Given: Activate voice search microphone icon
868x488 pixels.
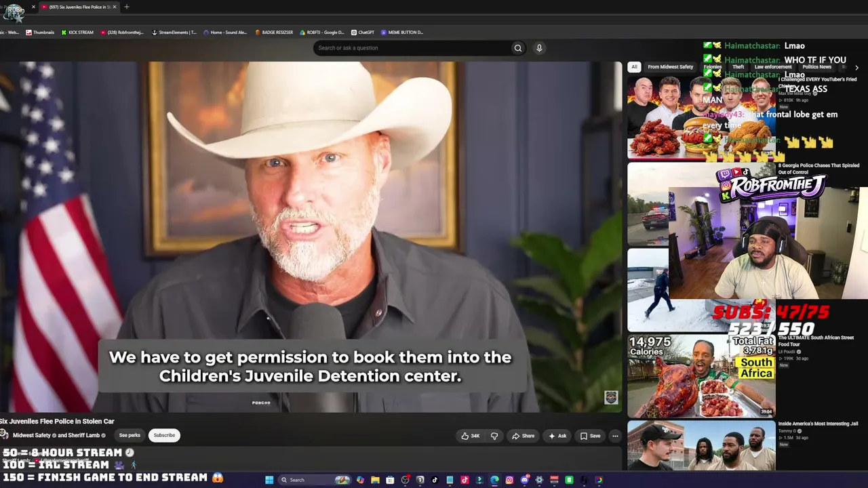Looking at the screenshot, I should tap(539, 48).
